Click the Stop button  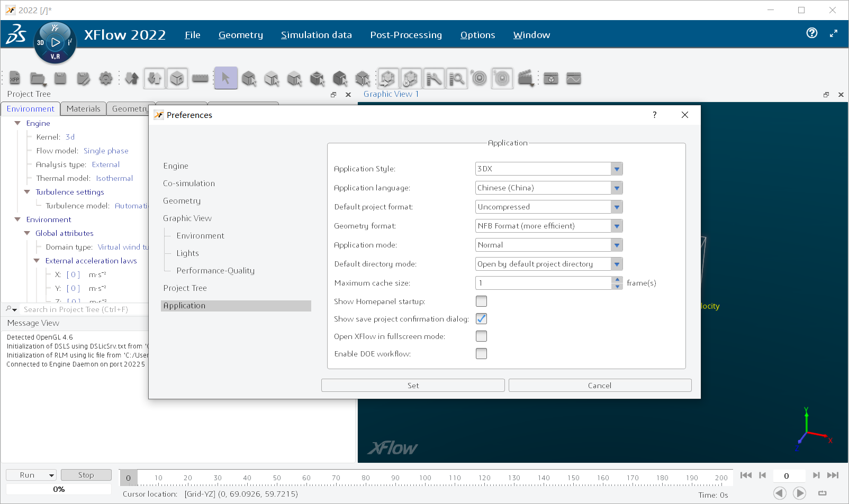(86, 475)
